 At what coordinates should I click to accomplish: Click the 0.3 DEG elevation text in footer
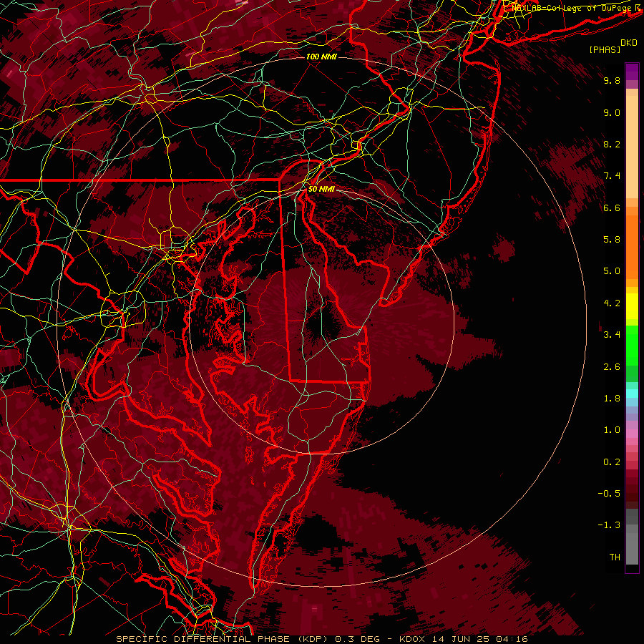tap(358, 639)
